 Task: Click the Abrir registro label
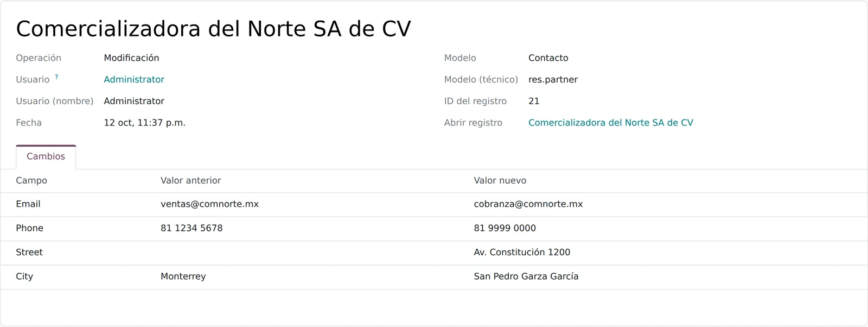473,123
